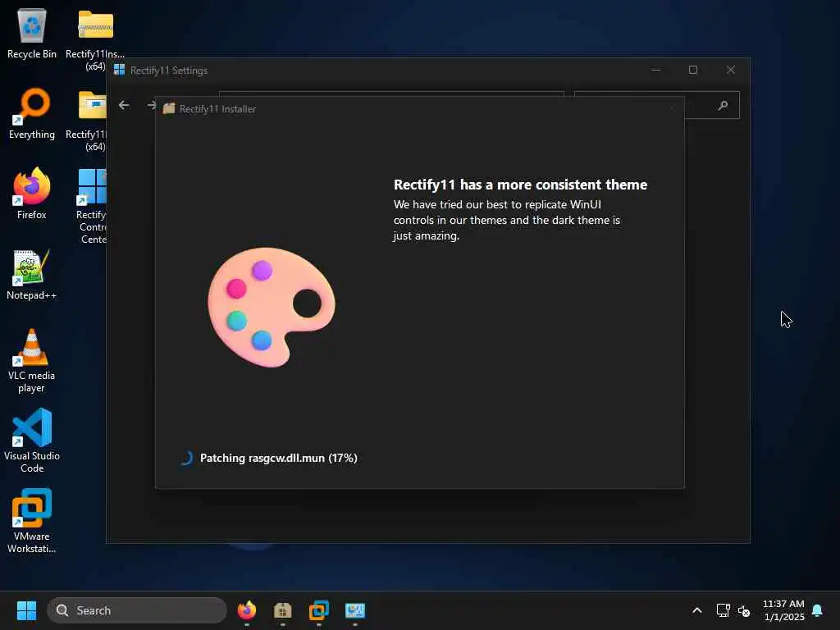This screenshot has height=630, width=840.
Task: Click the Windows Start button
Action: pos(26,610)
